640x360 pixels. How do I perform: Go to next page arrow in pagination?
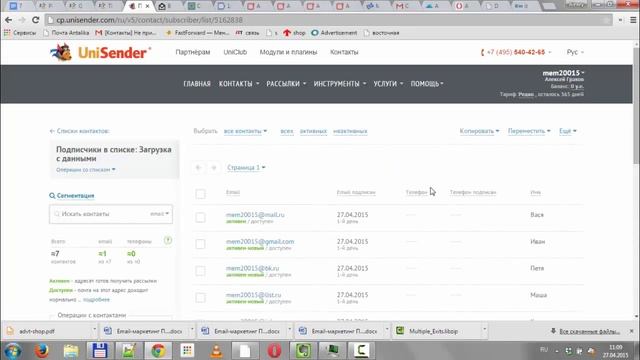(x=213, y=167)
